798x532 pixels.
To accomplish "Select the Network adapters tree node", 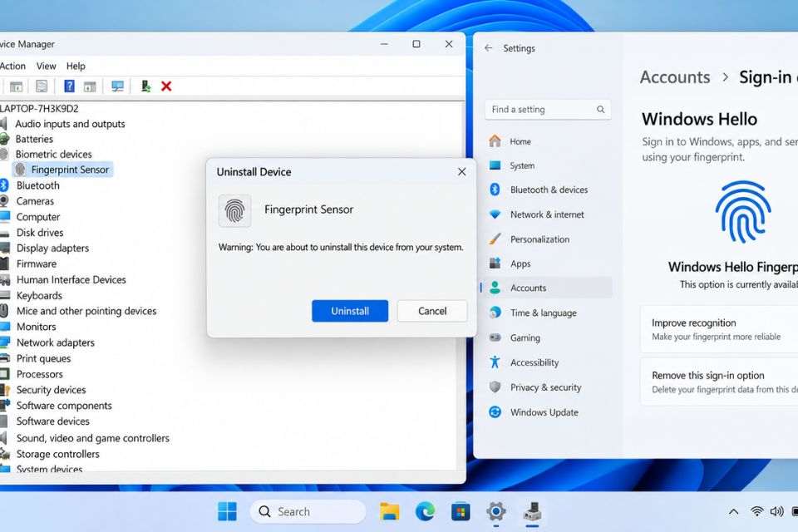I will [56, 342].
